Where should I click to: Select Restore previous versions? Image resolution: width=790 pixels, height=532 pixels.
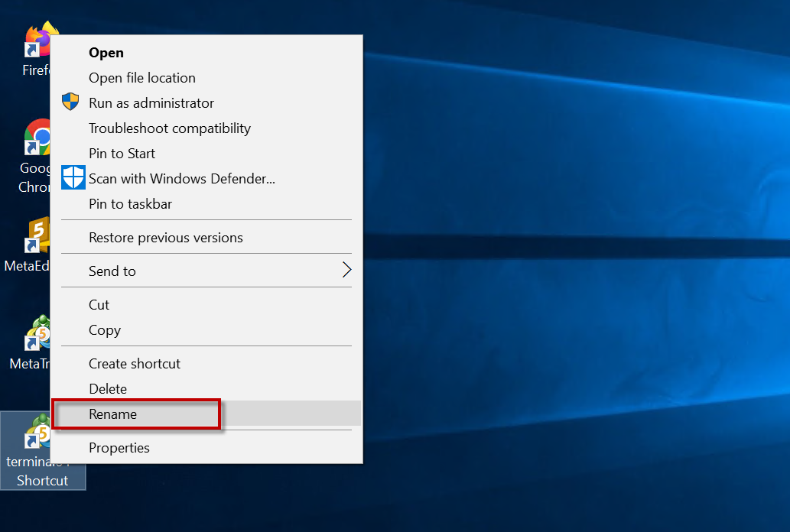[x=166, y=238]
